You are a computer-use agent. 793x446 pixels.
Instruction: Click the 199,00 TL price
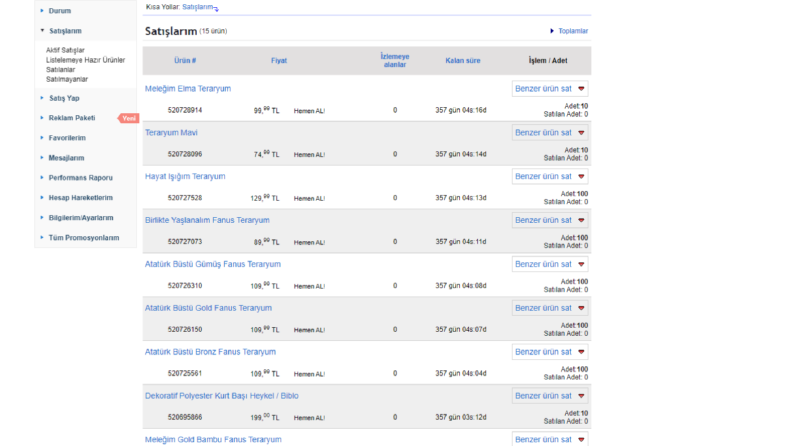(x=266, y=417)
